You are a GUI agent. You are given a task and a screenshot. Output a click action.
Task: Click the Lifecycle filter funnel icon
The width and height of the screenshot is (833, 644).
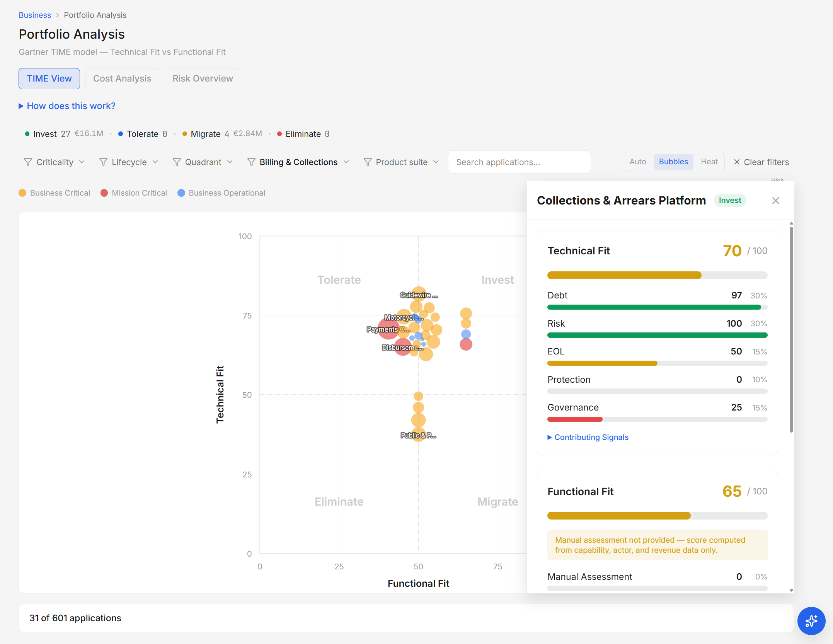(x=103, y=162)
